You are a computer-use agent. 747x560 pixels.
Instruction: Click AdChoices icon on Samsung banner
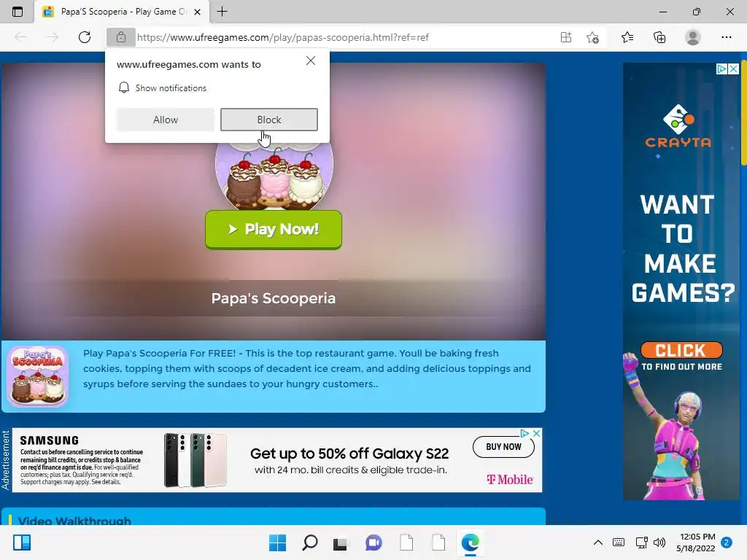tap(525, 433)
